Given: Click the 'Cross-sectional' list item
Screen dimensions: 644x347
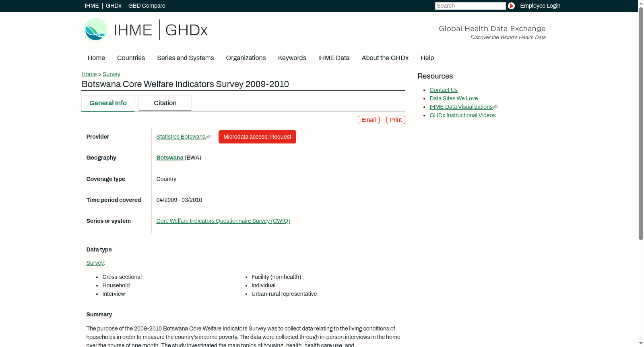Looking at the screenshot, I should pos(122,277).
